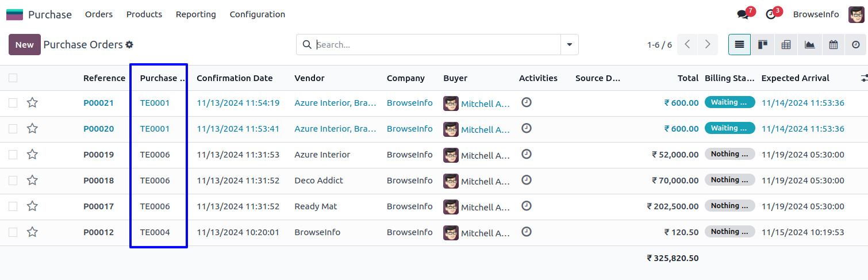Open the Pivot table view
The image size is (868, 280).
[786, 44]
